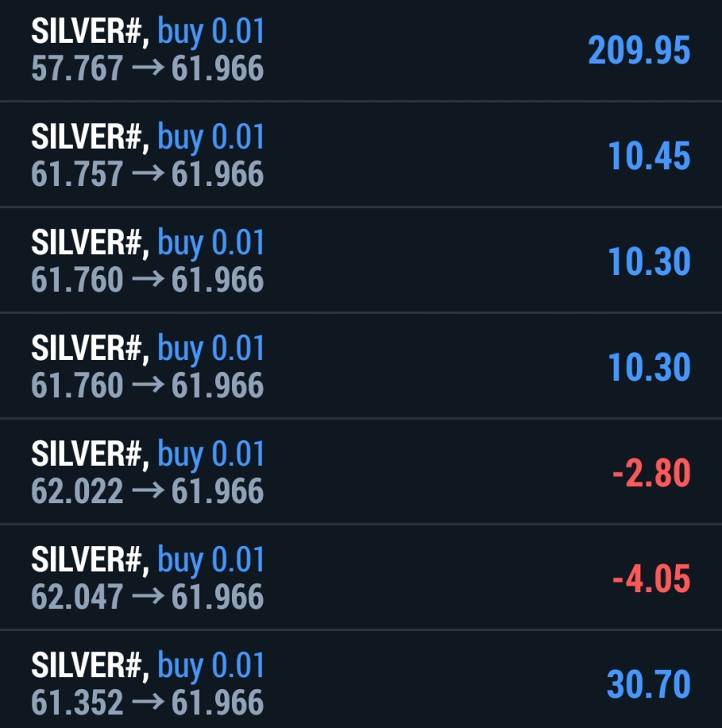Tap buy 0.01 on the 62.022 position

pyautogui.click(x=211, y=455)
